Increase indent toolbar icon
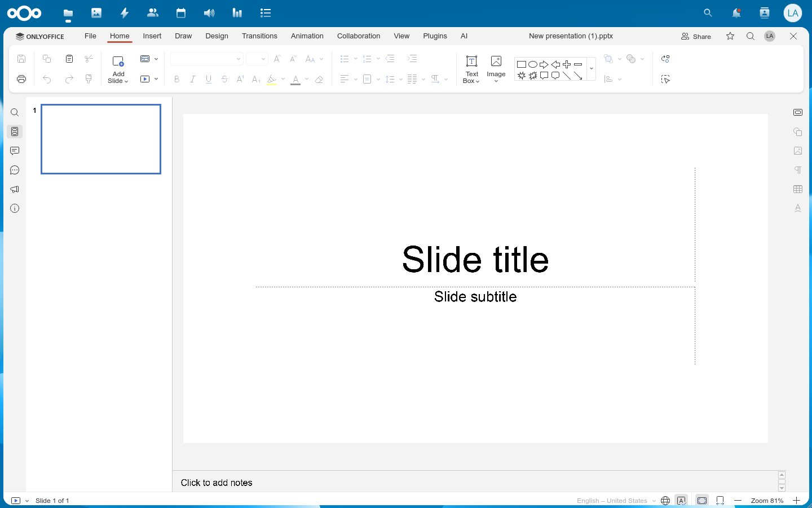Viewport: 812px width, 508px height. 412,59
